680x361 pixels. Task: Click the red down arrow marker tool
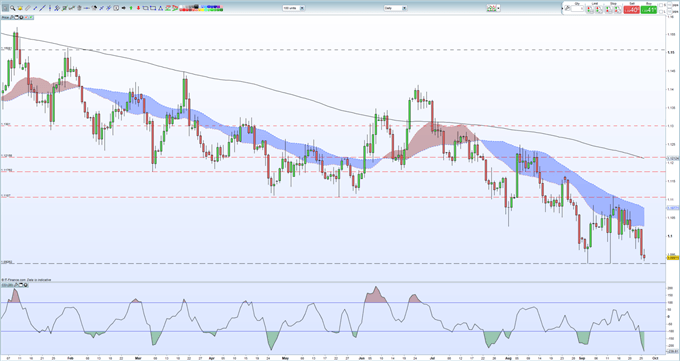coord(138,8)
